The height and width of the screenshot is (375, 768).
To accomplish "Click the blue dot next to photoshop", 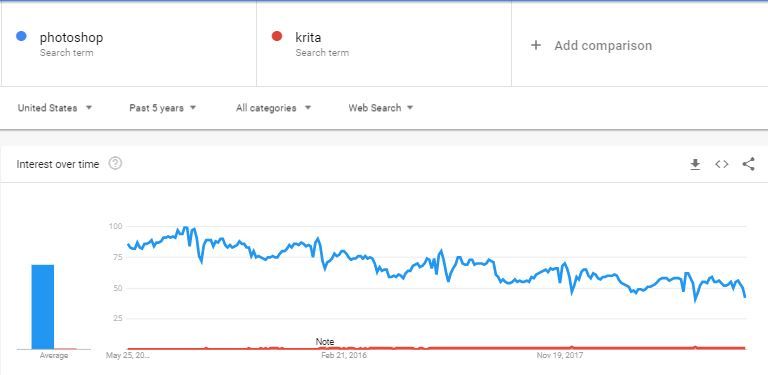I will 21,36.
